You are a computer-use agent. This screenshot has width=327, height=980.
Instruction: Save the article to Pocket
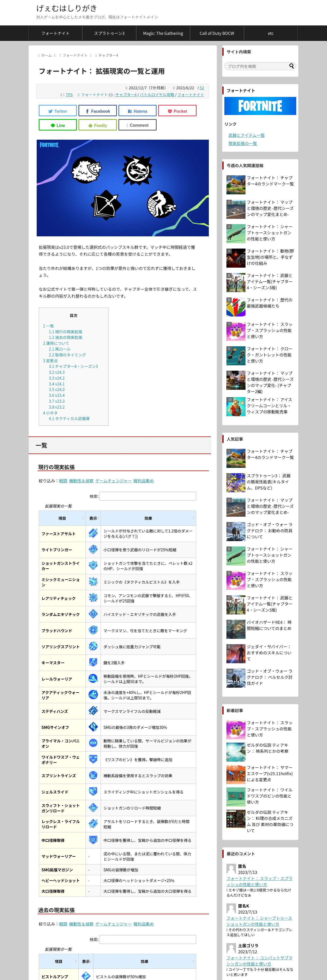coord(178,111)
